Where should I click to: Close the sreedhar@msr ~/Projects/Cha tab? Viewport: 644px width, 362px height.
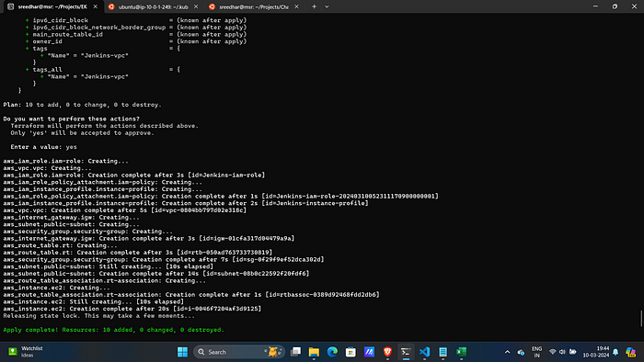pos(296,6)
